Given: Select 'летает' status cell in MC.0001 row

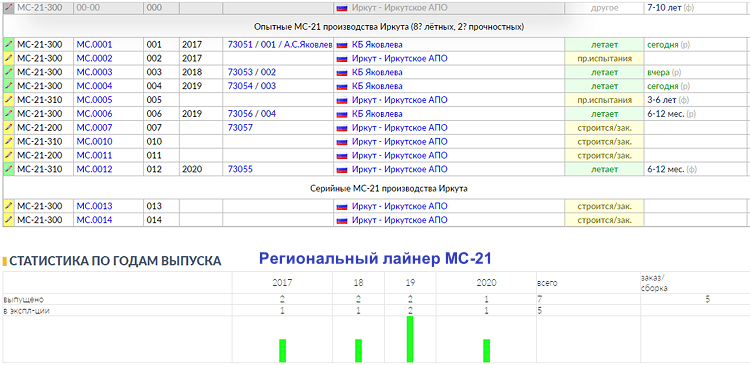Looking at the screenshot, I should (605, 45).
